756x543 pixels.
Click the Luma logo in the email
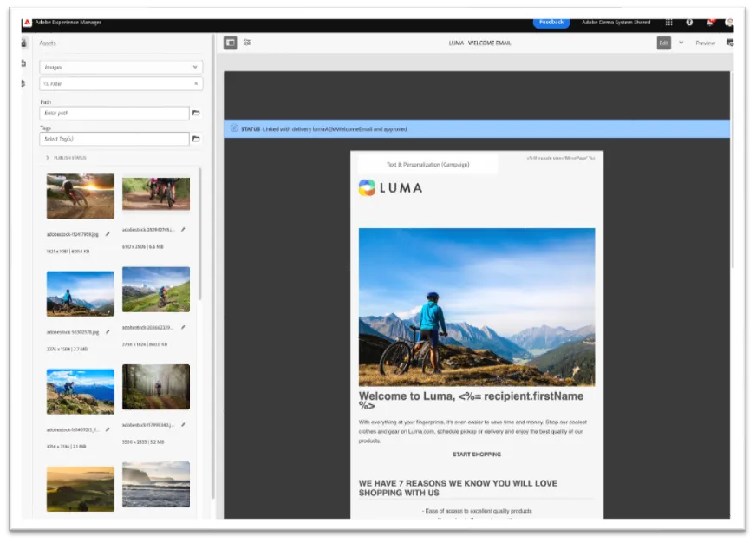pyautogui.click(x=390, y=187)
